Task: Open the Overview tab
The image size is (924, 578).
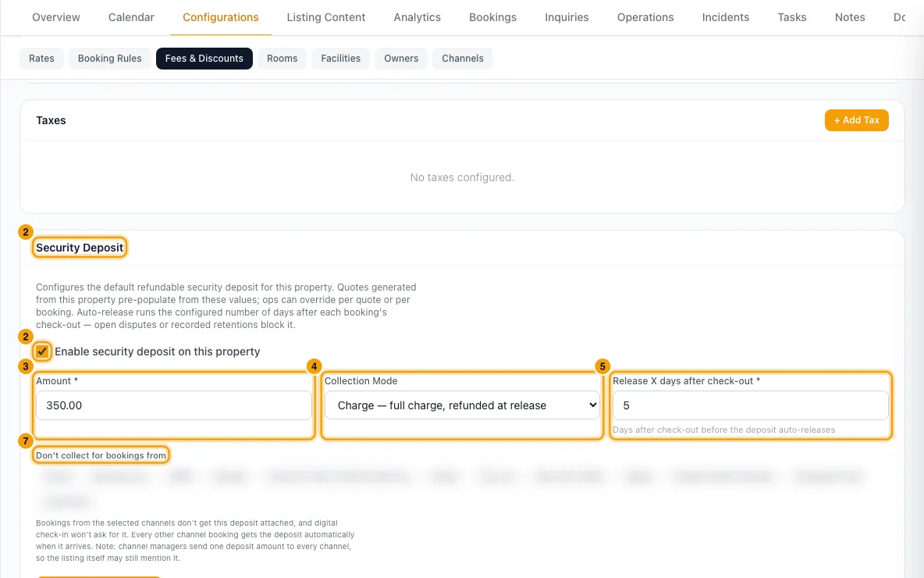Action: pyautogui.click(x=56, y=17)
